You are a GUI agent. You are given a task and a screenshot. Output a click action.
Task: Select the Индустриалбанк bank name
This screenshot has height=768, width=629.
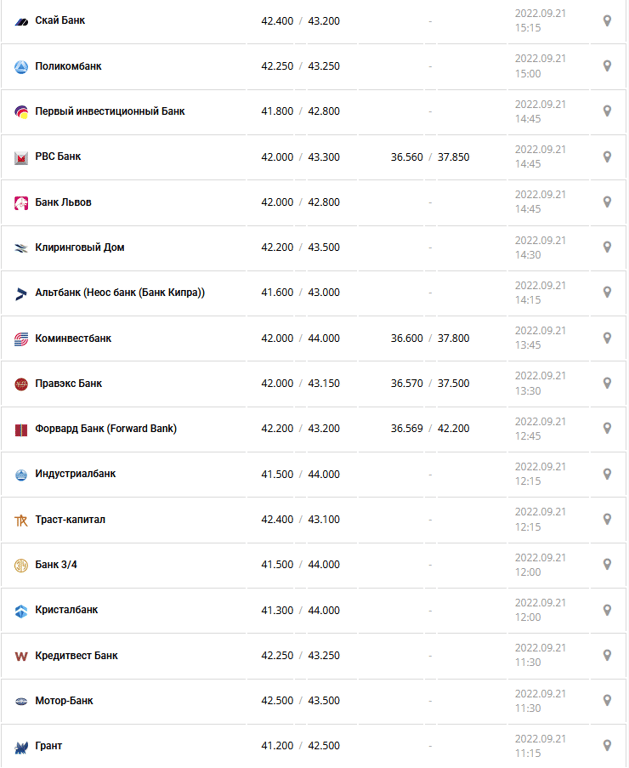pos(75,474)
